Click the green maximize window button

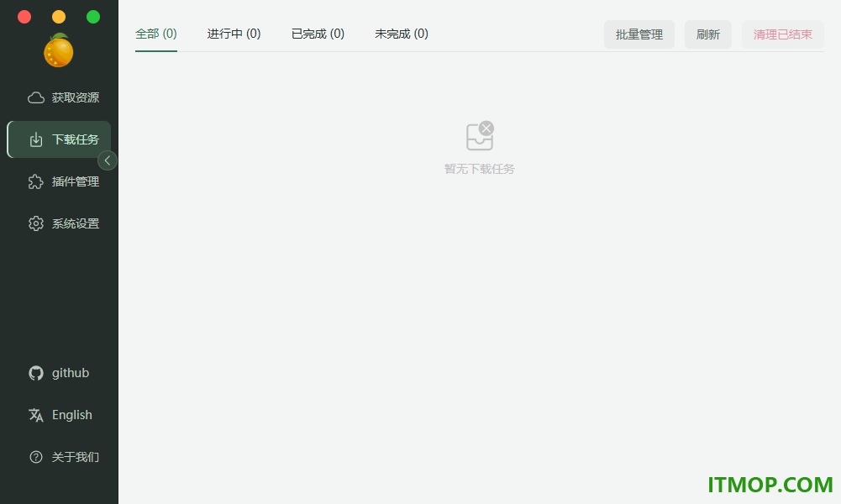click(92, 17)
